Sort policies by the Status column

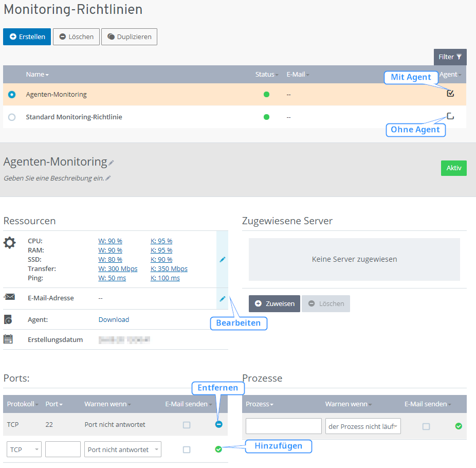tap(266, 74)
